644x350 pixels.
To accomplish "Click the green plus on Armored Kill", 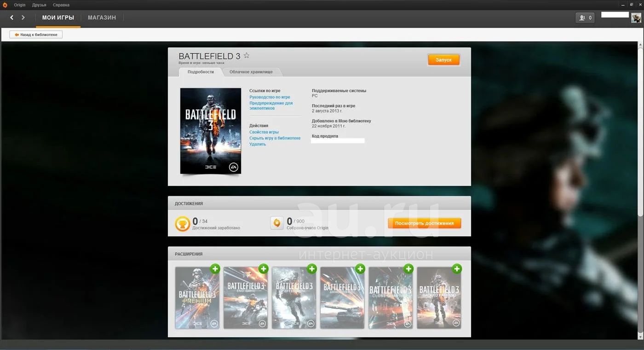I will coord(360,268).
